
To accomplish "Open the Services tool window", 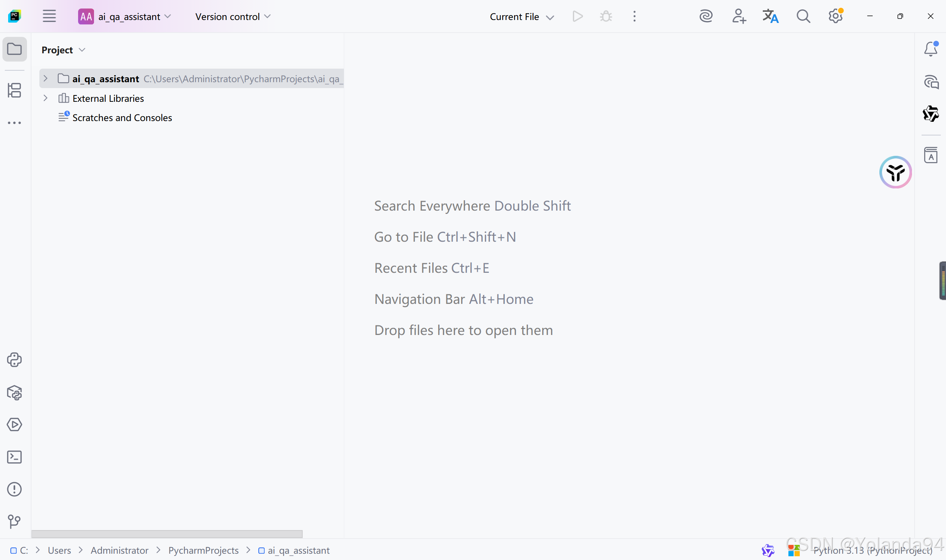I will pos(14,425).
